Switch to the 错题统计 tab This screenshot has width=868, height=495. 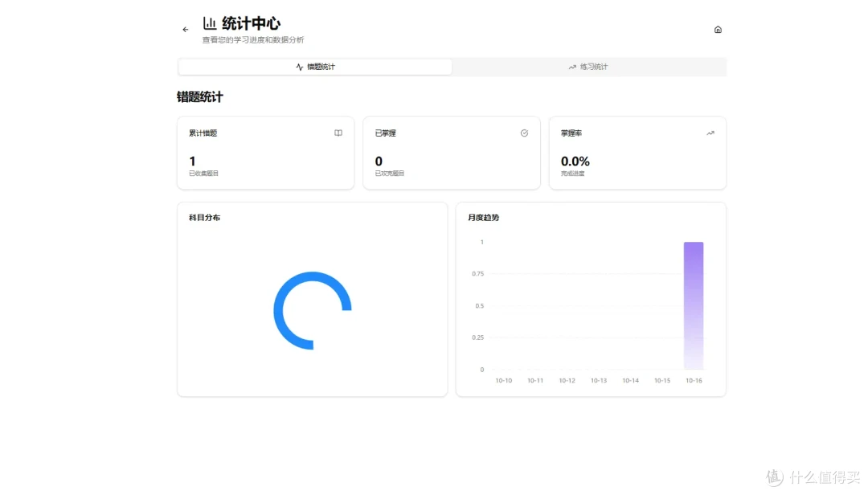click(315, 67)
